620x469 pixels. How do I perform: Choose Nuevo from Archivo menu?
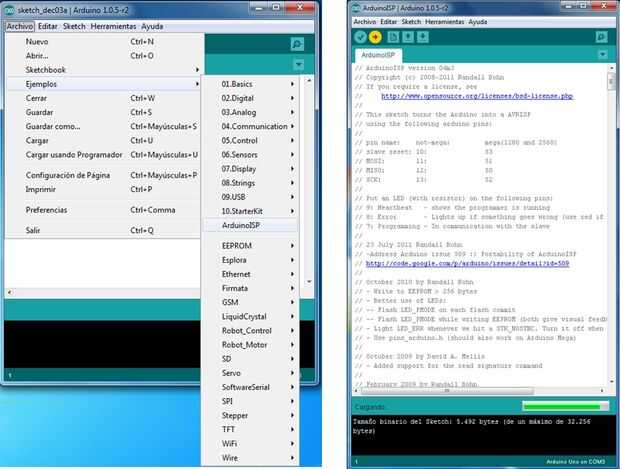[104, 42]
